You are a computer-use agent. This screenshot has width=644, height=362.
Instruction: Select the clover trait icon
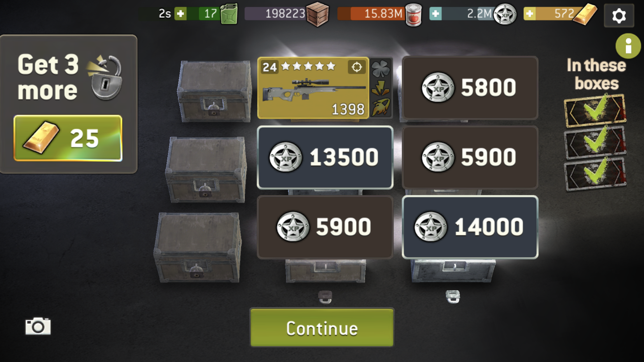click(380, 69)
